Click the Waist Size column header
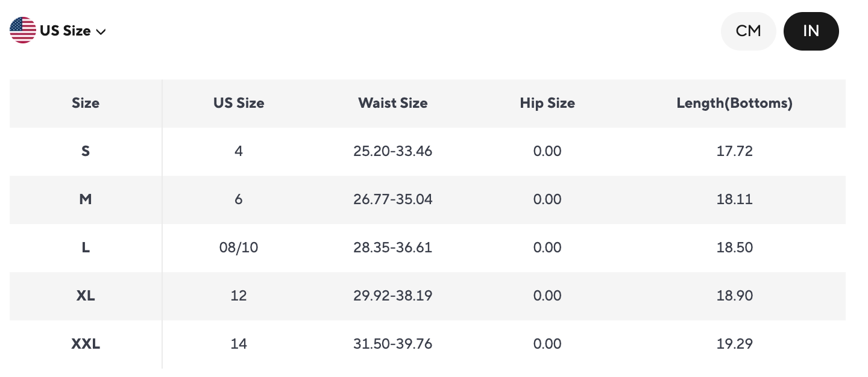The width and height of the screenshot is (868, 377). coord(392,103)
